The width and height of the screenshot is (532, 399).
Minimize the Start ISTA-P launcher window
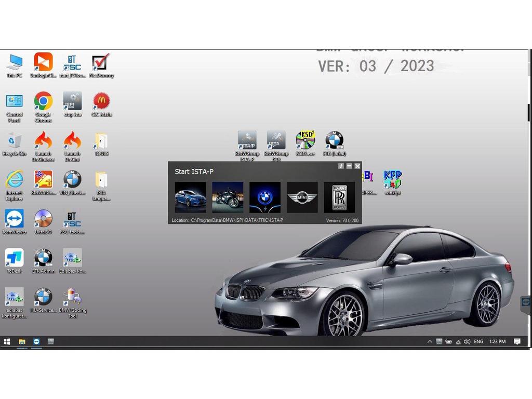tap(349, 166)
